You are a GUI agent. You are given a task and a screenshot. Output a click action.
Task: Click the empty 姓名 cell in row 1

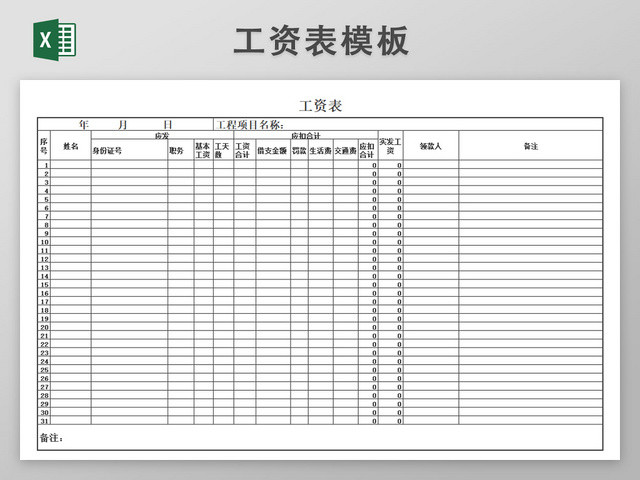point(71,165)
